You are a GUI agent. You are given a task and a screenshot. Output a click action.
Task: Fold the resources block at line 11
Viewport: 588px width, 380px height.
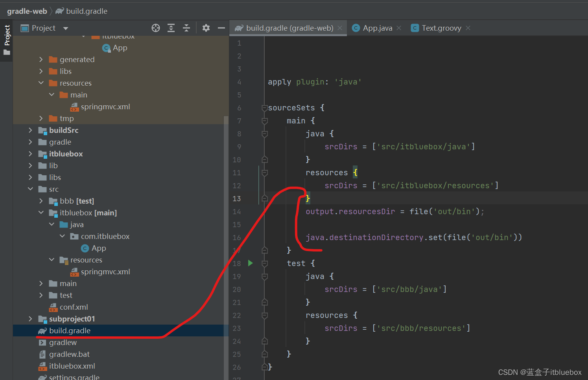click(265, 173)
